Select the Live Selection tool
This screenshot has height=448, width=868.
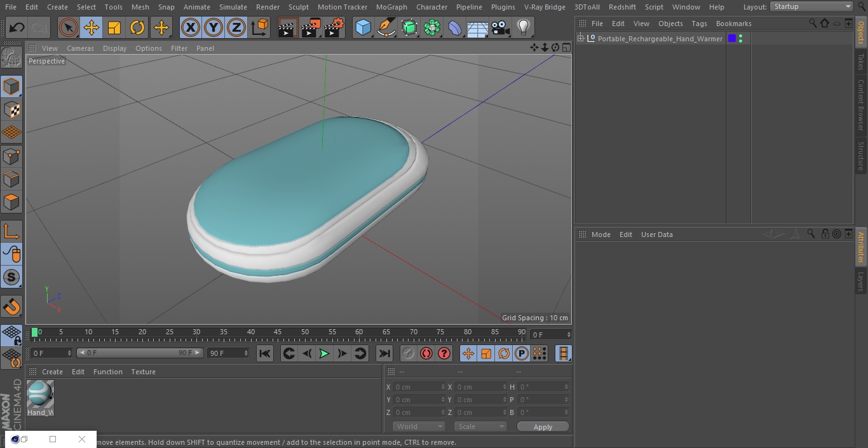[69, 28]
